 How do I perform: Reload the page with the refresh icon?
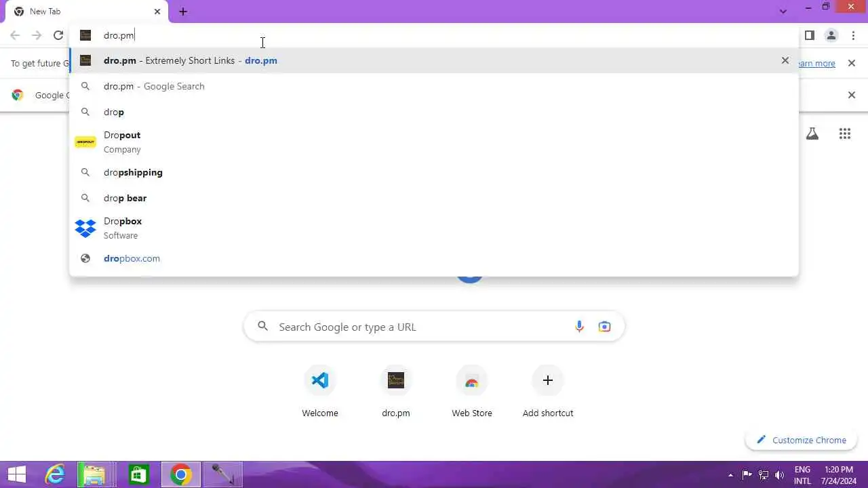pyautogui.click(x=58, y=35)
